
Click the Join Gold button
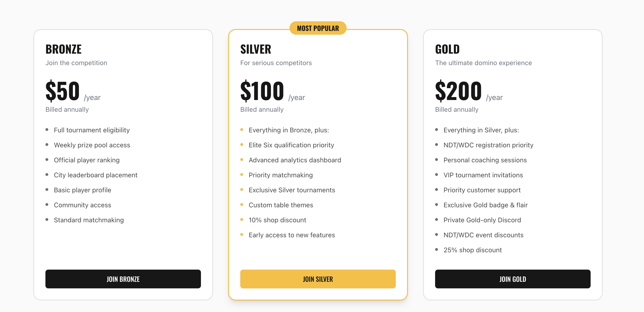[x=512, y=279]
